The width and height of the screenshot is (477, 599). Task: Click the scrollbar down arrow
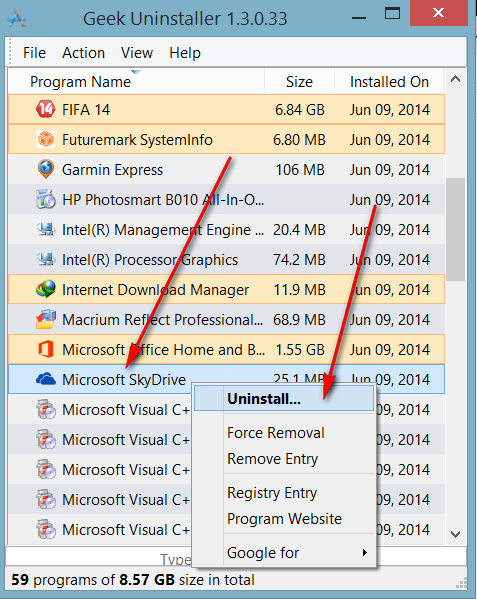tap(455, 534)
